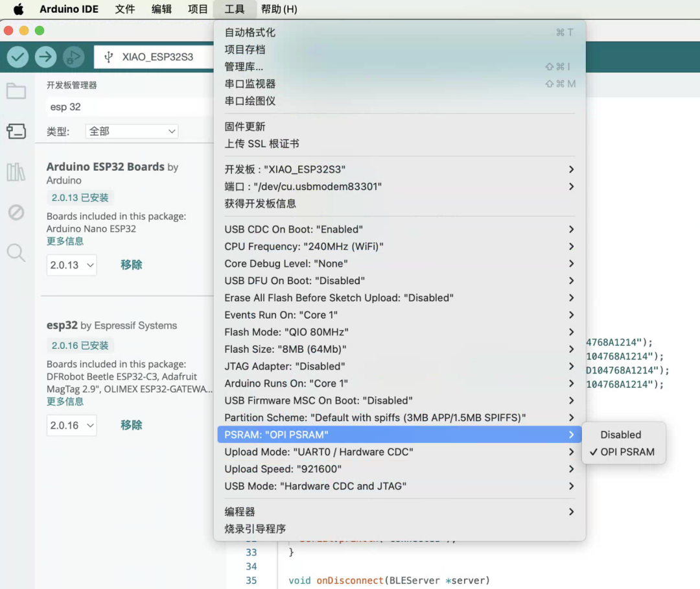Expand Partition Scheme submenu
The width and height of the screenshot is (700, 589).
point(399,417)
